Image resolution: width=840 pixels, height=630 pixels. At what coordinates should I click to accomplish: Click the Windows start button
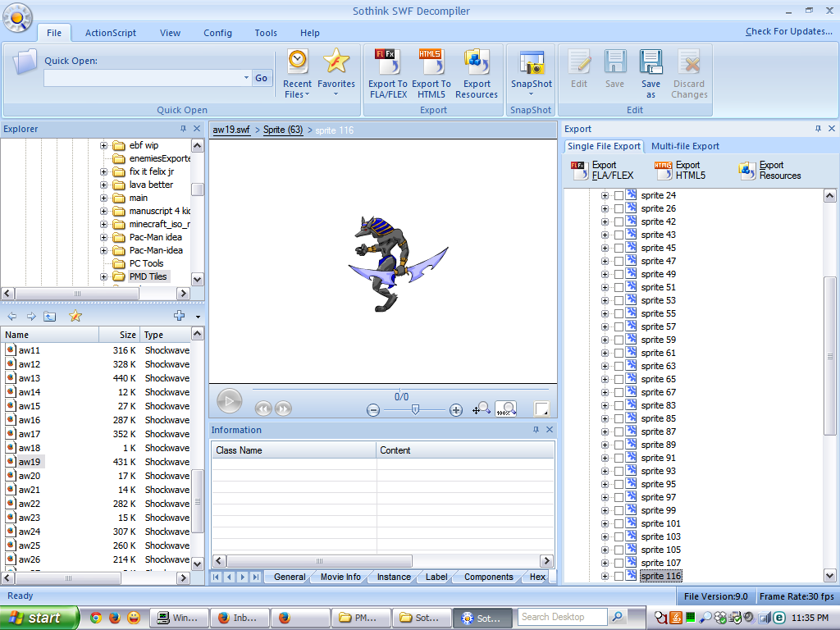39,618
